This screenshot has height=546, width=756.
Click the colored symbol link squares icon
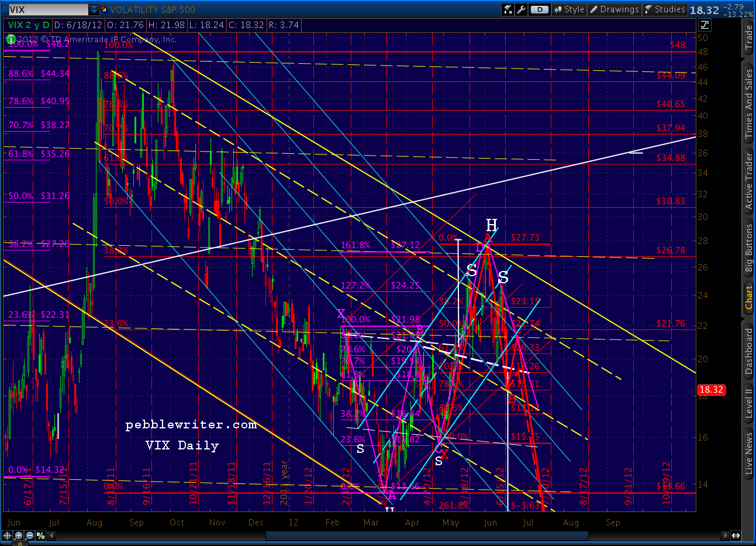click(x=104, y=9)
